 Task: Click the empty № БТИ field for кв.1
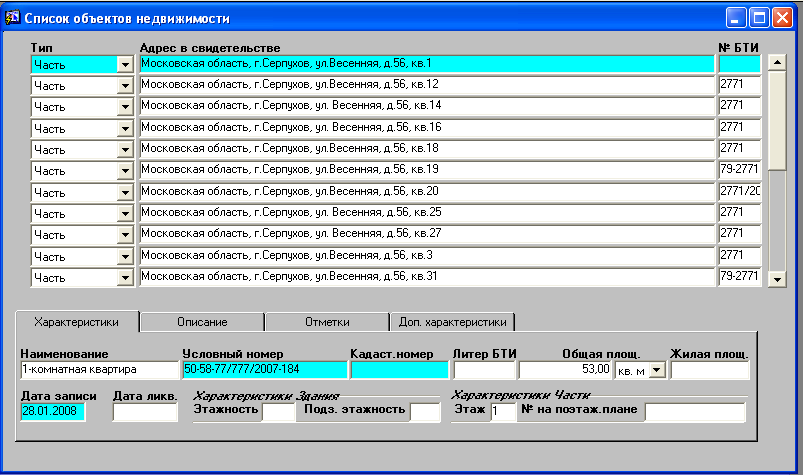point(739,63)
